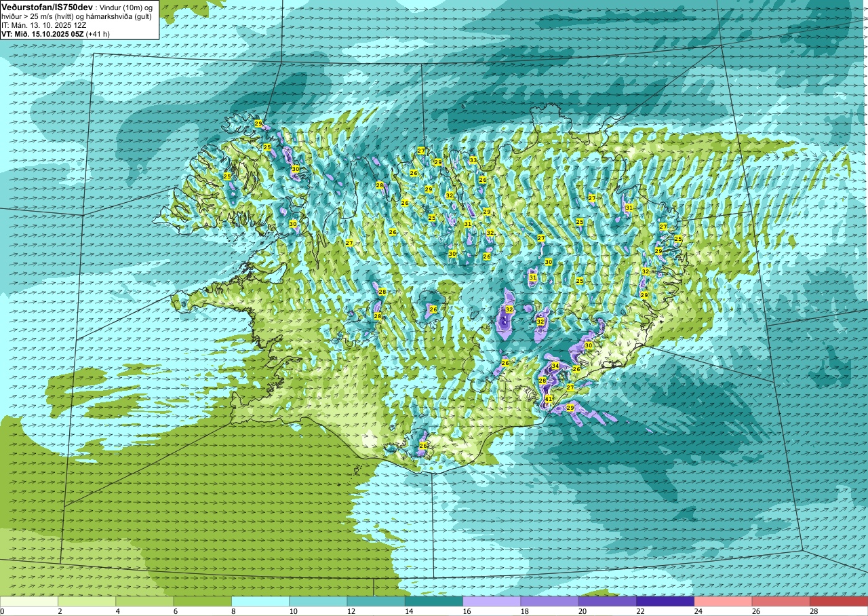Pick the 12–14 m/s teal legend swatch
Screen dimensions: 868x616
tap(376, 601)
